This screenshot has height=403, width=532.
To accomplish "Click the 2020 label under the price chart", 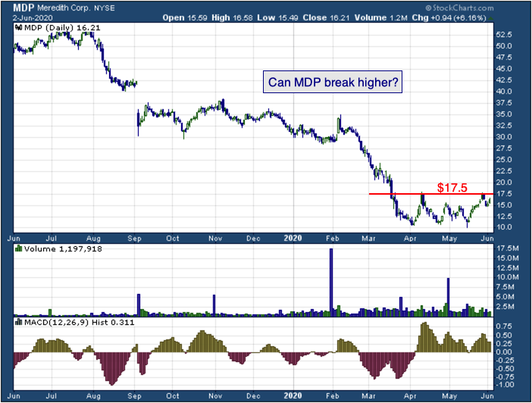I will [x=293, y=238].
